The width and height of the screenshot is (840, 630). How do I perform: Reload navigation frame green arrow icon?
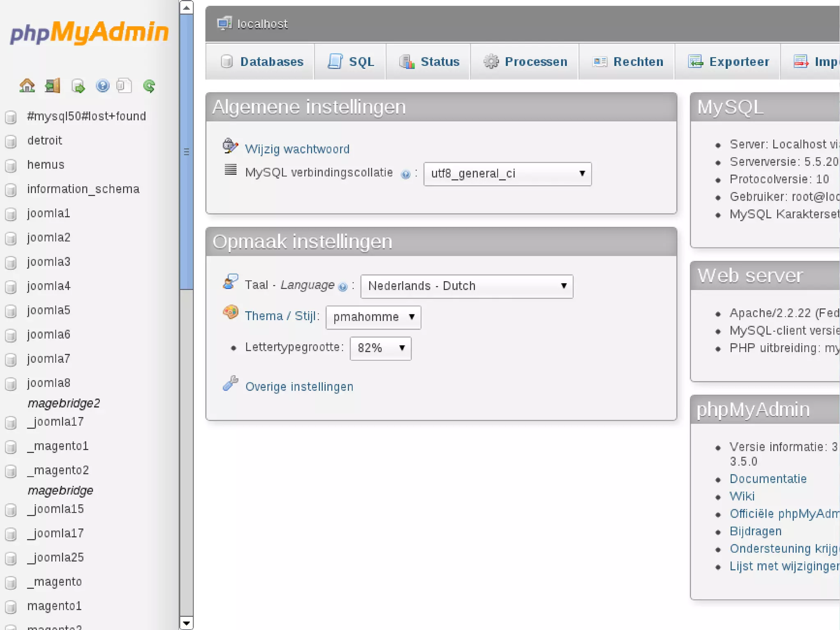tap(149, 86)
